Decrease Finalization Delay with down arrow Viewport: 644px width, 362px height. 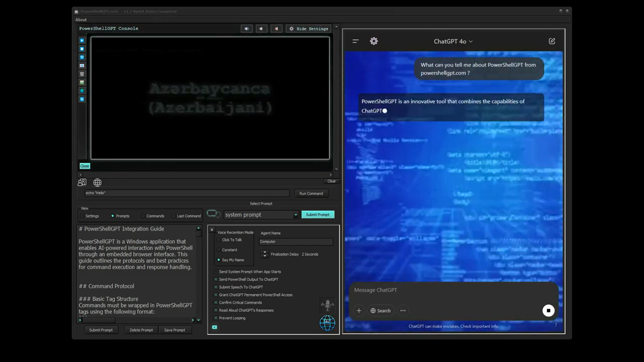click(x=264, y=256)
